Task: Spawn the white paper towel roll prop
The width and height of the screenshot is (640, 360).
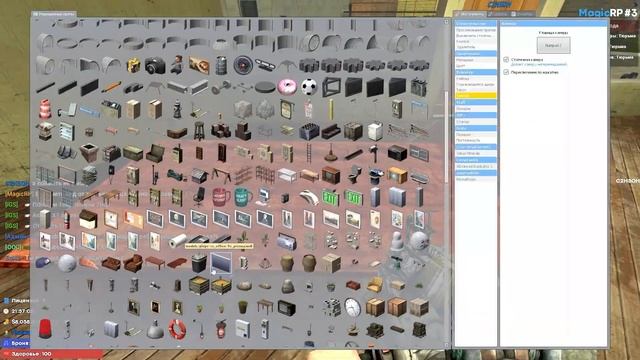Action: (177, 241)
